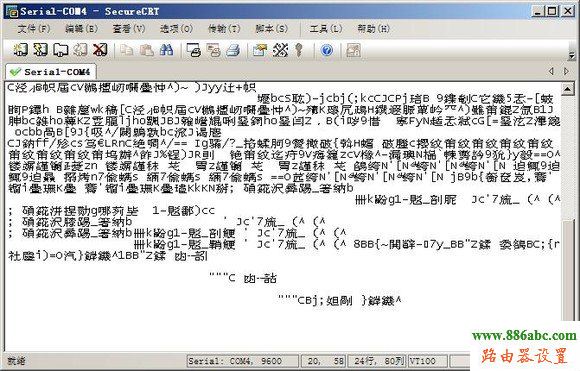The width and height of the screenshot is (580, 371).
Task: Open the 编辑(E) menu
Action: tap(81, 29)
